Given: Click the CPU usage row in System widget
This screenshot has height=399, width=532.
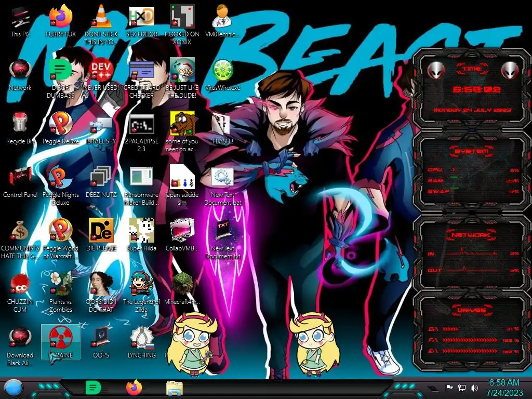Looking at the screenshot, I should click(473, 170).
